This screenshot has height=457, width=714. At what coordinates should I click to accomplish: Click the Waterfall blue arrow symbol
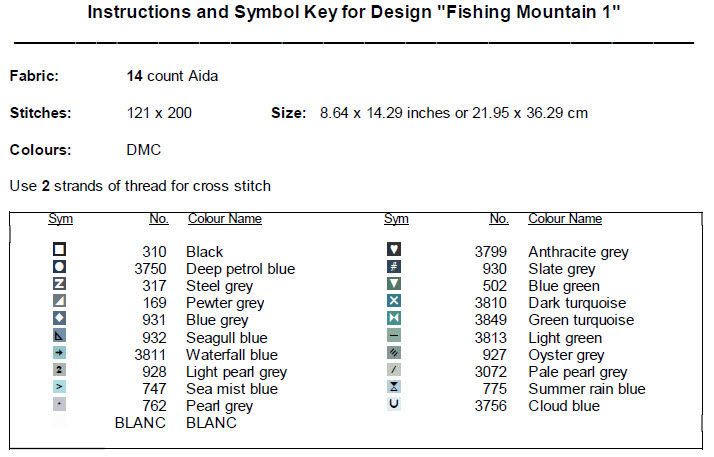[59, 354]
